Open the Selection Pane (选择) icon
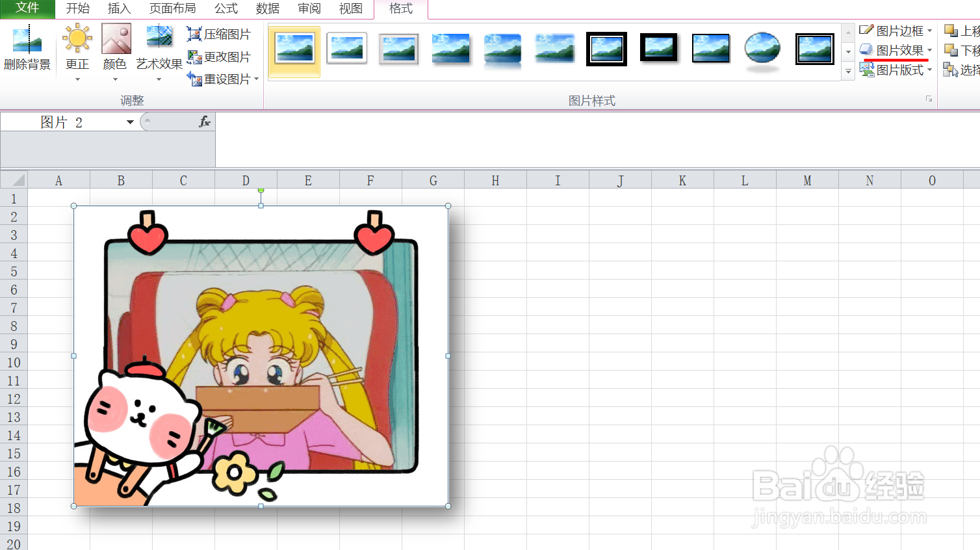This screenshot has width=980, height=550. [951, 70]
